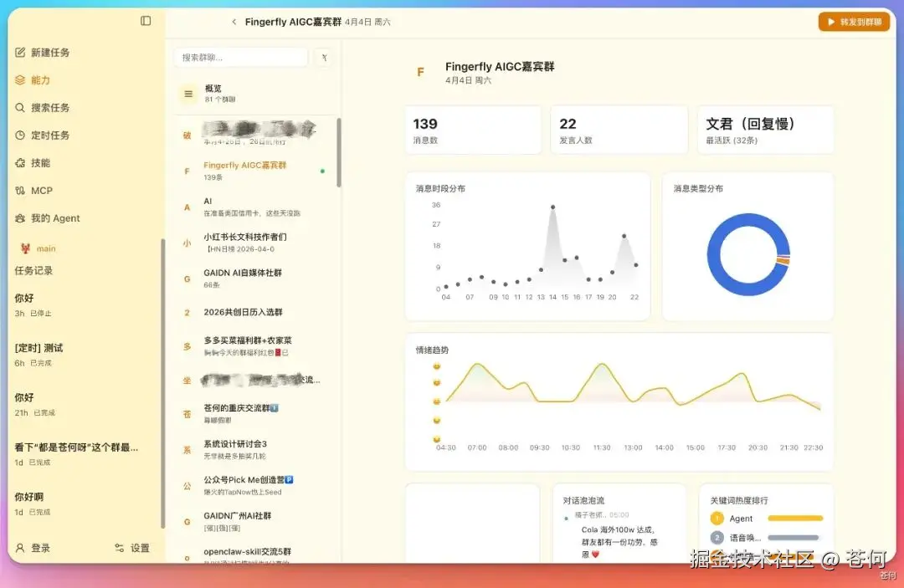This screenshot has height=588, width=904.
Task: Select the 任务记录 menu entry
Action: [x=33, y=269]
